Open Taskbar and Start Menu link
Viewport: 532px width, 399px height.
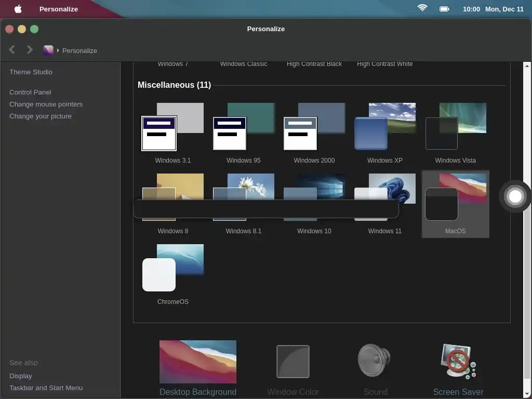point(46,388)
